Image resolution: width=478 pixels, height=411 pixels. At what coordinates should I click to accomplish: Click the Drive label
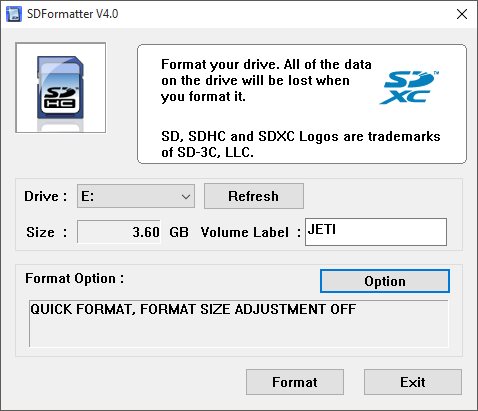[x=45, y=196]
